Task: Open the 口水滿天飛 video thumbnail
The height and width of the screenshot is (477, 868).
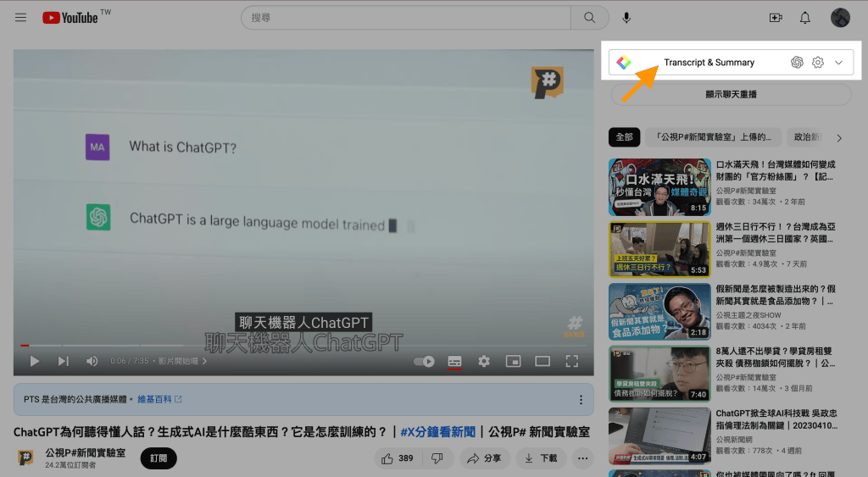Action: pyautogui.click(x=659, y=187)
